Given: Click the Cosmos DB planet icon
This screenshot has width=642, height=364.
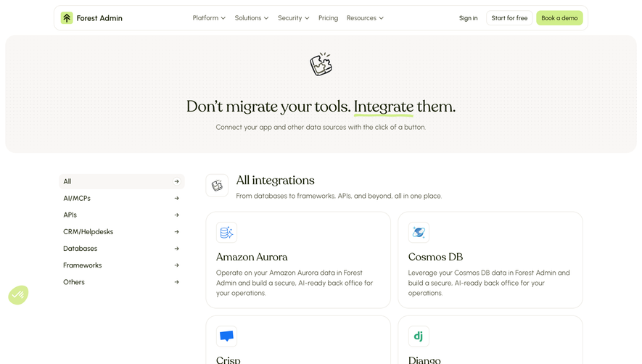Looking at the screenshot, I should [x=419, y=233].
